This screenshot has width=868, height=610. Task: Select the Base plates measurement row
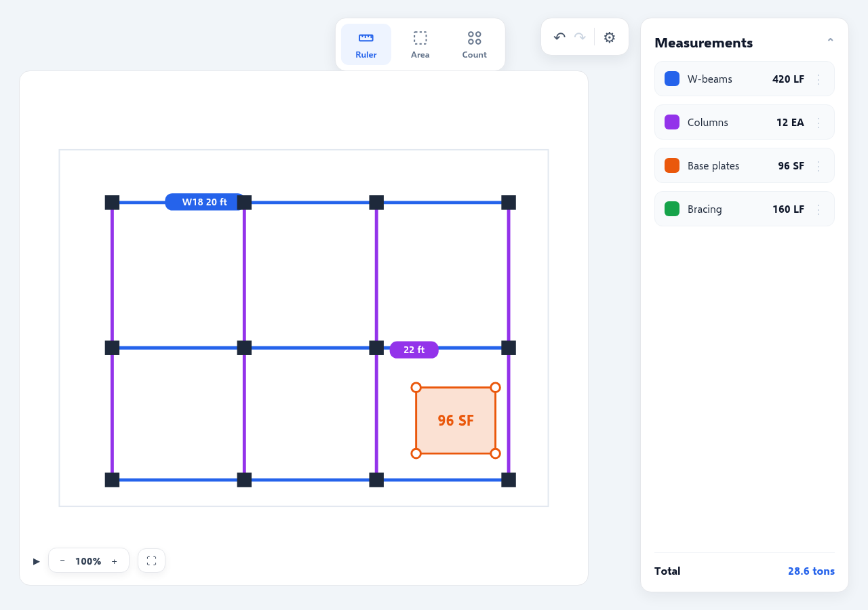tap(745, 165)
